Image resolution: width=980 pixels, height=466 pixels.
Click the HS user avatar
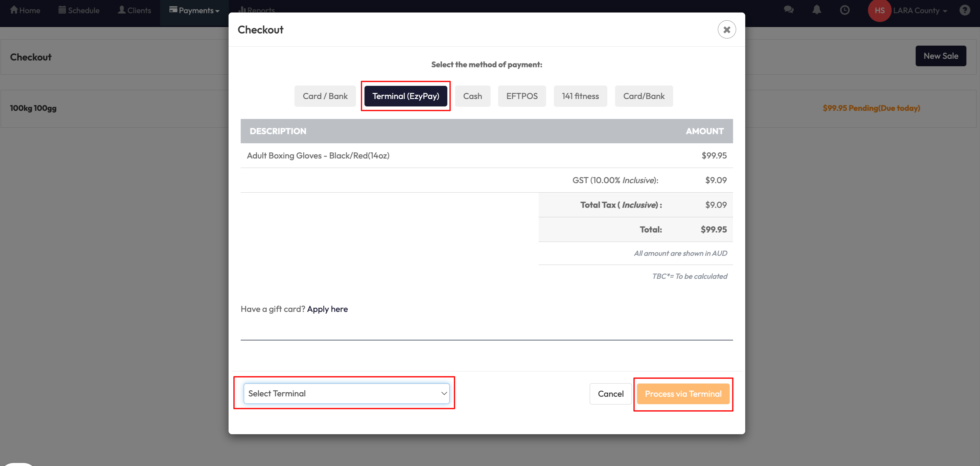879,10
